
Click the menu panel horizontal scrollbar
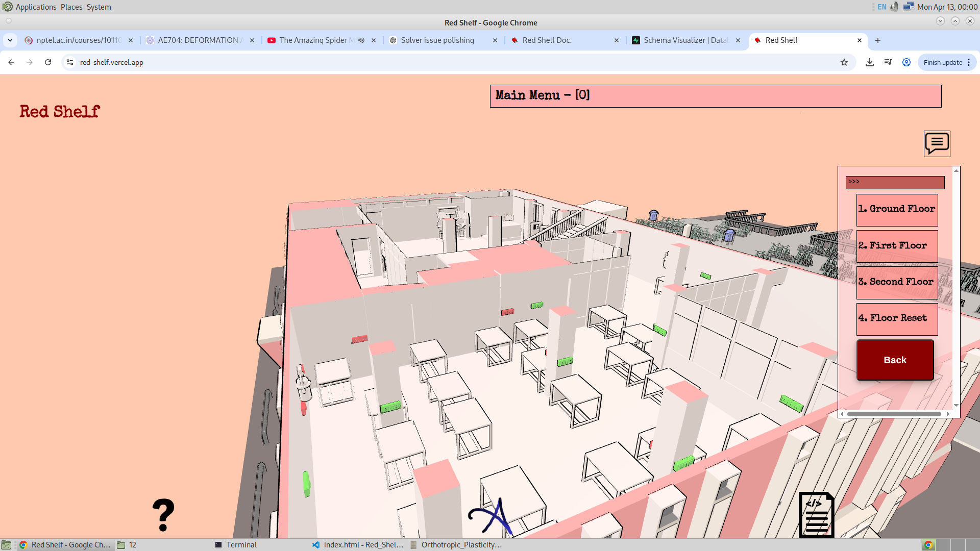894,414
